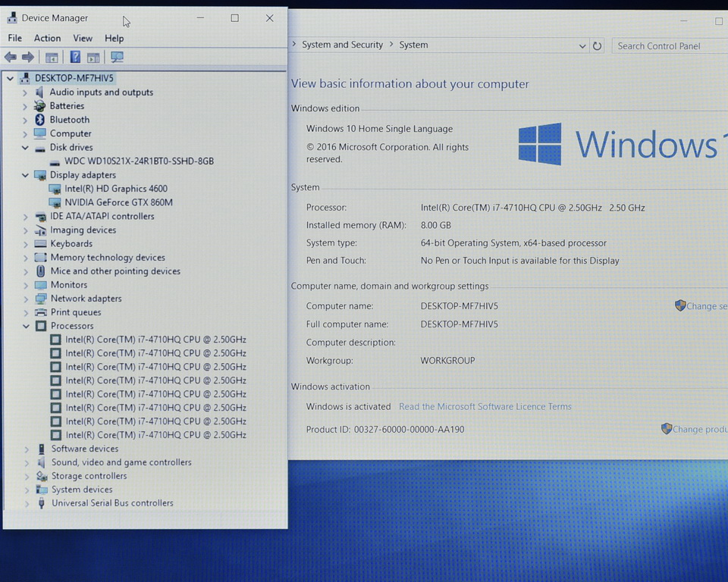Open the Help menu
The image size is (728, 582).
pyautogui.click(x=115, y=38)
